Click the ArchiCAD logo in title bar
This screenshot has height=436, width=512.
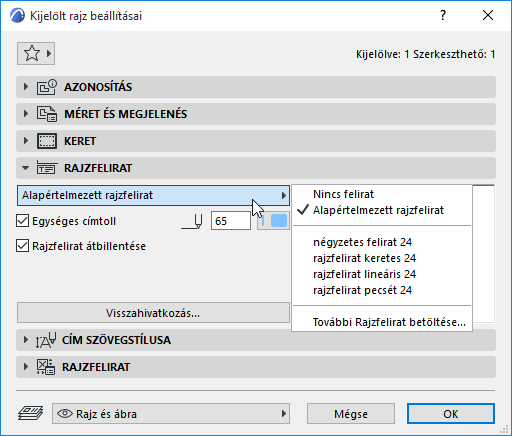click(x=17, y=16)
